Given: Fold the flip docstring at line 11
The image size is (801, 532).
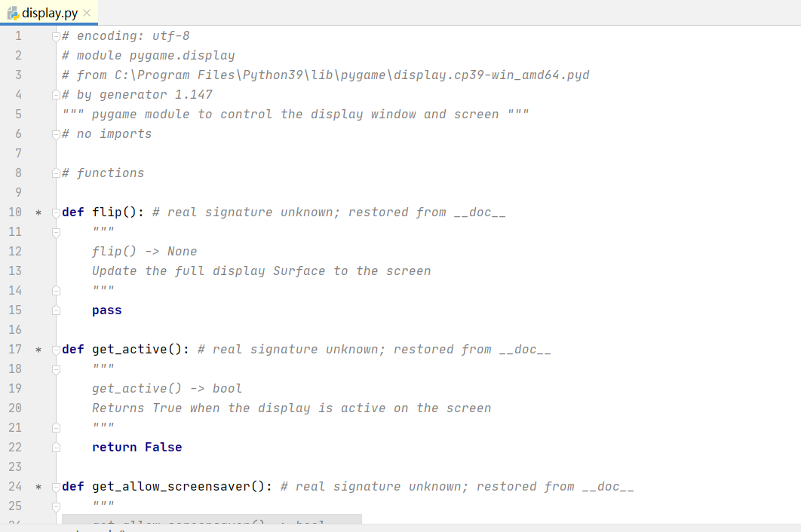Looking at the screenshot, I should (57, 232).
